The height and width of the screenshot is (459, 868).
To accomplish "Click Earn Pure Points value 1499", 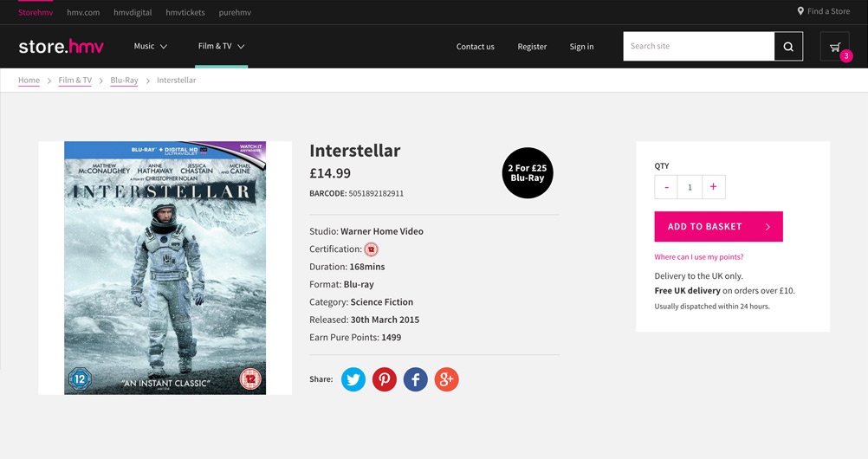I will 392,338.
